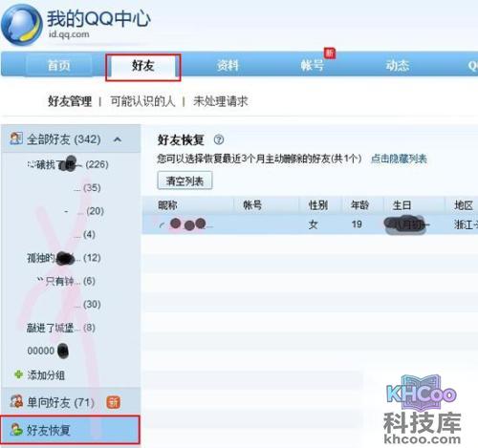
Task: Select the 00000 friend group
Action: click(48, 351)
